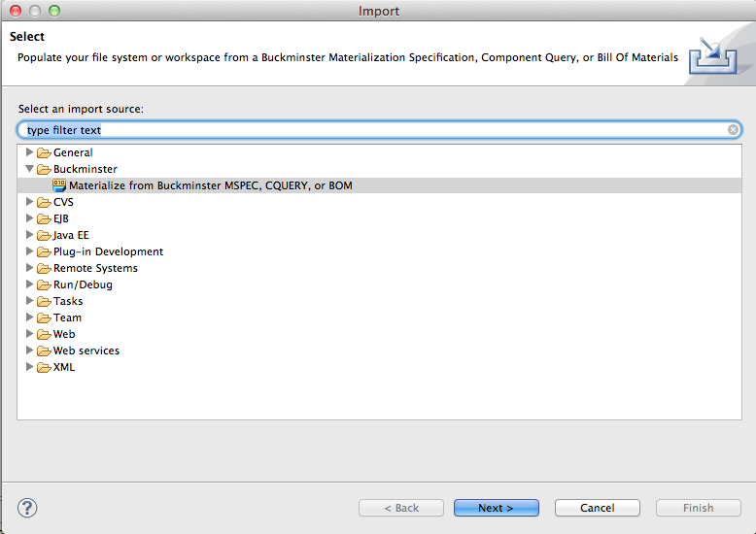Viewport: 756px width, 534px height.
Task: Expand the Tasks category
Action: [29, 301]
